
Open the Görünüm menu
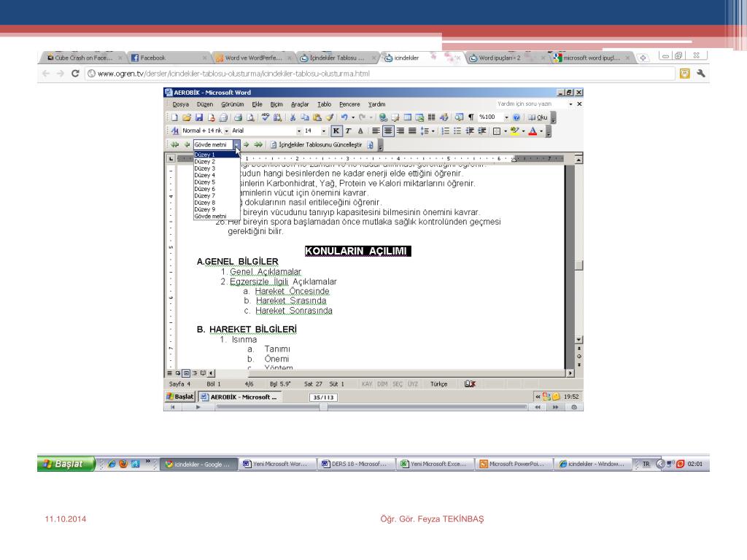click(233, 104)
